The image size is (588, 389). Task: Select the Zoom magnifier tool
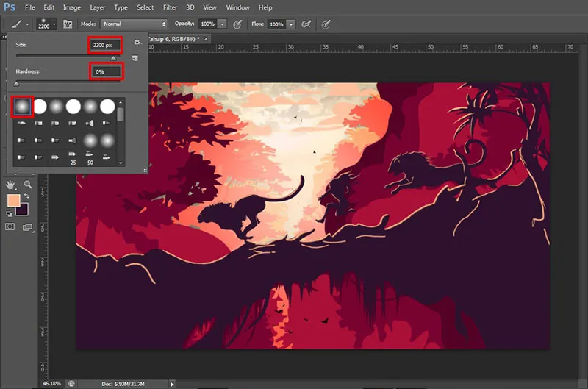click(28, 184)
